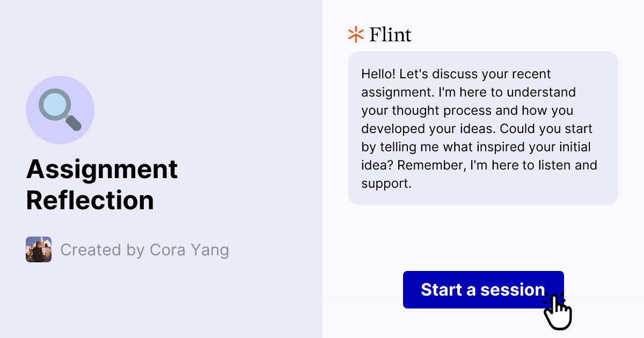This screenshot has width=644, height=338.
Task: Switch focus to the Assignment Reflection title
Action: (x=102, y=185)
